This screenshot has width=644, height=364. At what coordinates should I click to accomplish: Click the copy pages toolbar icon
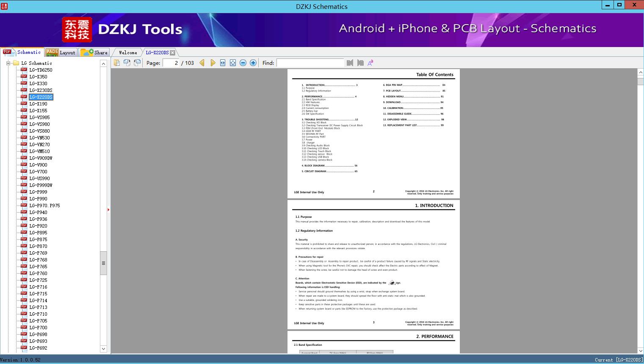coord(116,63)
